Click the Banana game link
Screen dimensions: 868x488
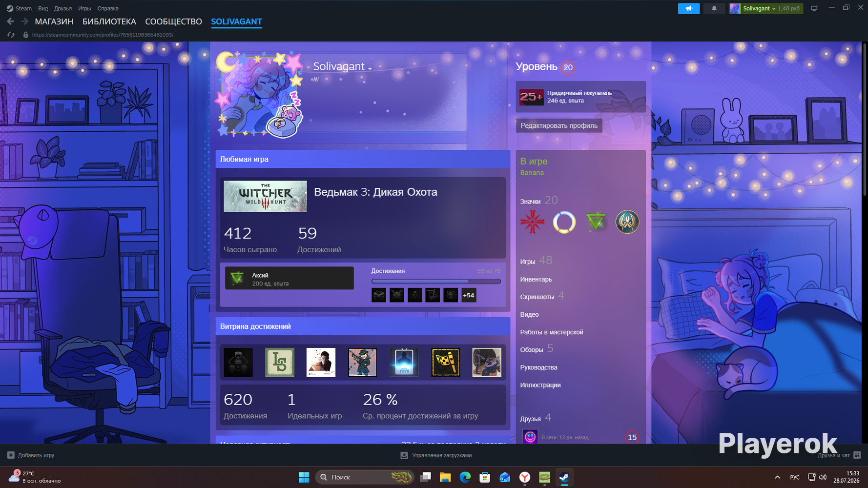(x=532, y=173)
